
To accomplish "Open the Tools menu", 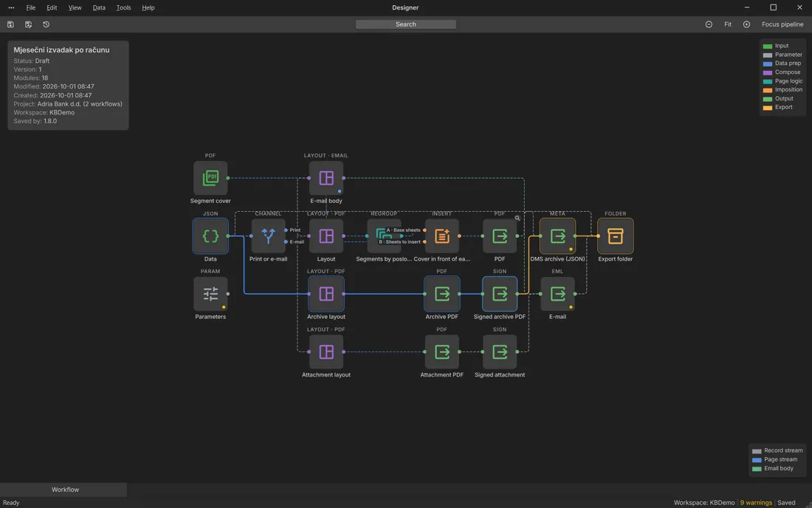I will pyautogui.click(x=123, y=8).
